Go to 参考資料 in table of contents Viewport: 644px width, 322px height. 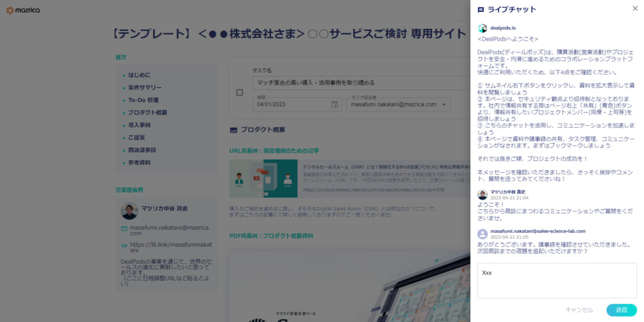point(139,162)
